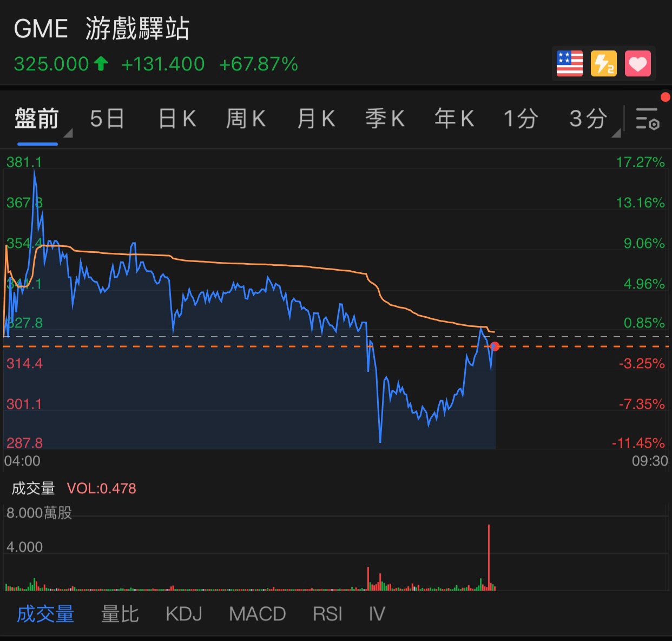Select the IV indicator tab
Image resolution: width=672 pixels, height=641 pixels.
(377, 614)
